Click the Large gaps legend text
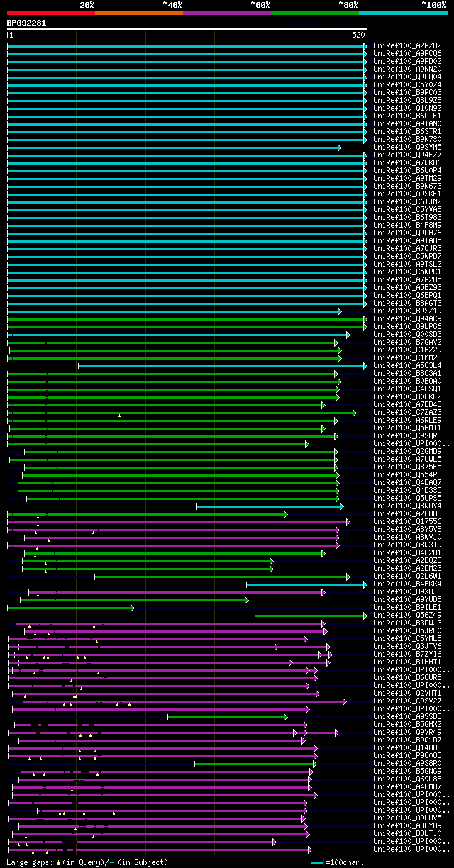The width and height of the screenshot is (454, 868). point(88,862)
